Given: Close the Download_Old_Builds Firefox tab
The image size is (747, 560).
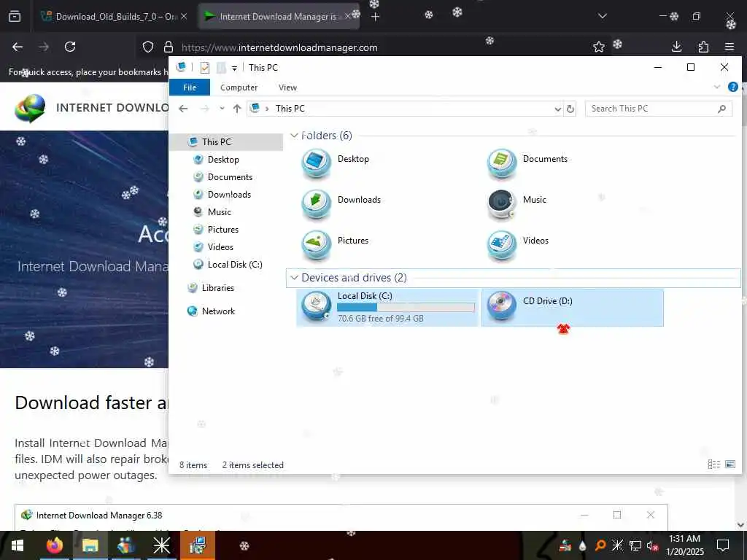Looking at the screenshot, I should coord(184,17).
